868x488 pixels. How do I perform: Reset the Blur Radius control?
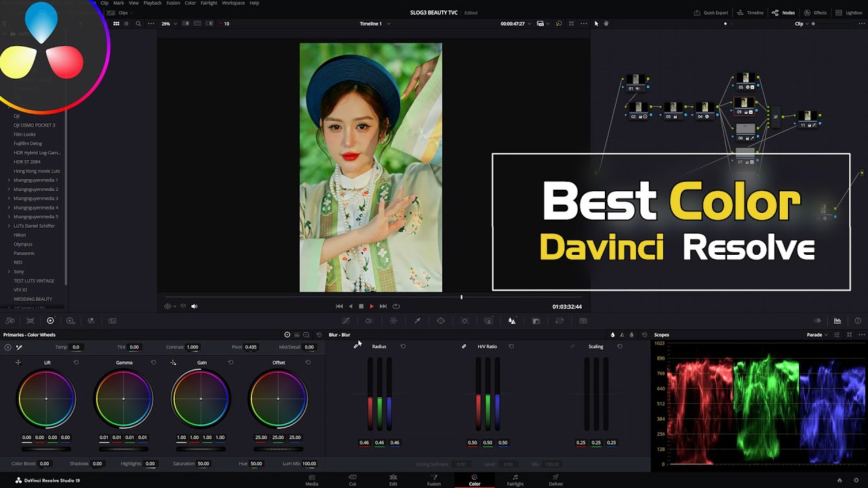click(x=403, y=346)
